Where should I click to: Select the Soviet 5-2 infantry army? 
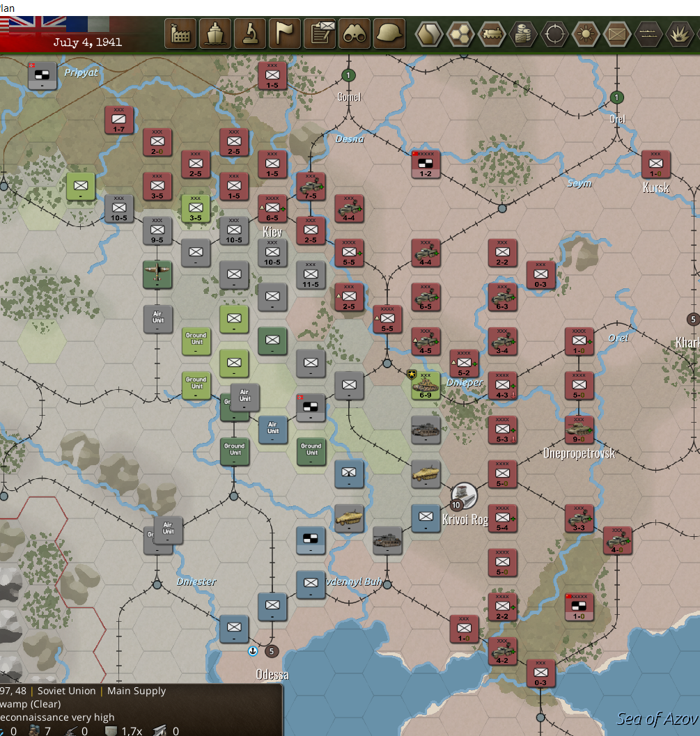click(464, 363)
